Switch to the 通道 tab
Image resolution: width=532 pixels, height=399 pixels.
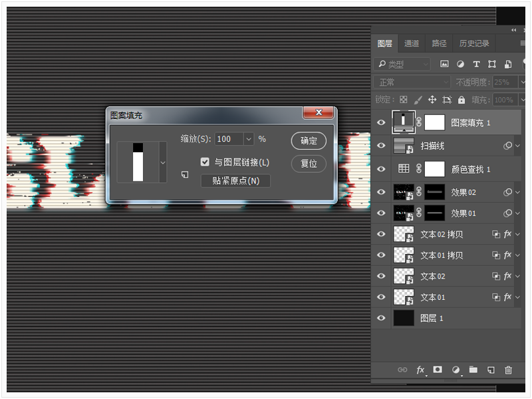point(411,43)
